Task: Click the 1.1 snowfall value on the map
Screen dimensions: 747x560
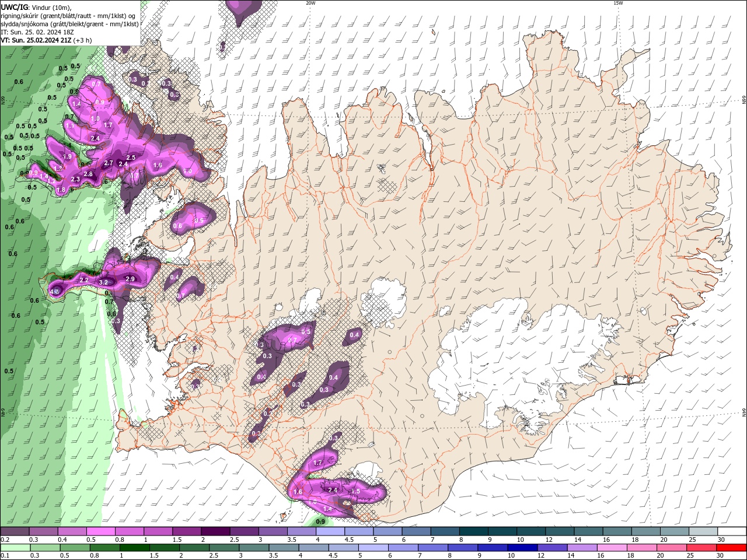Action: pos(70,126)
